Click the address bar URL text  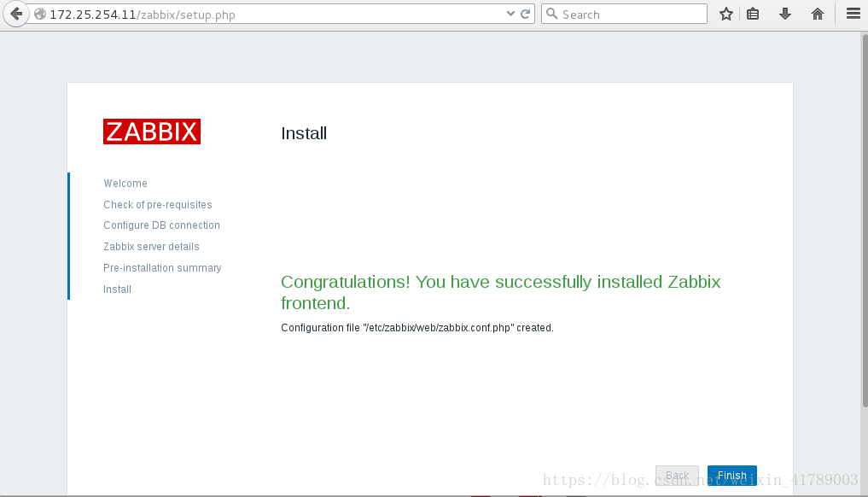143,15
